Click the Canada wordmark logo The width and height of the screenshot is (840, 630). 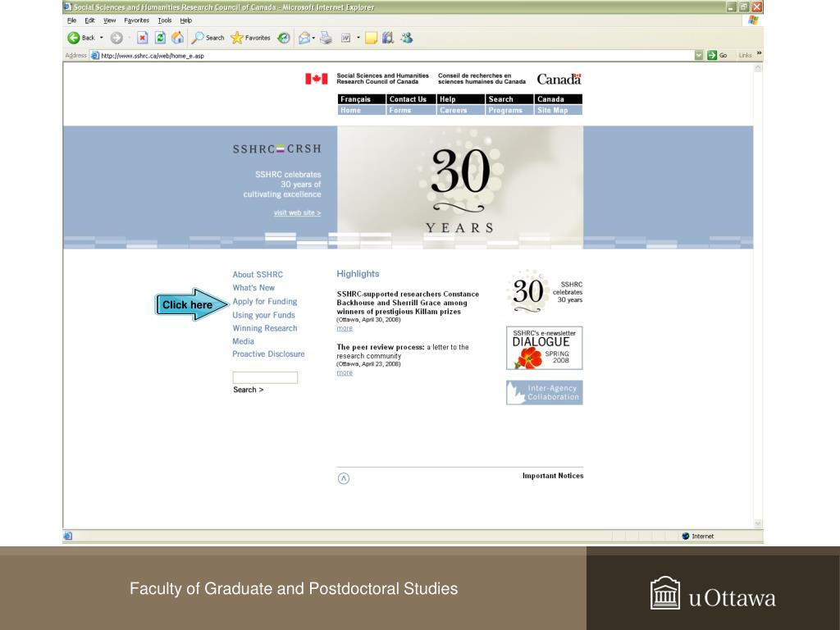click(559, 80)
